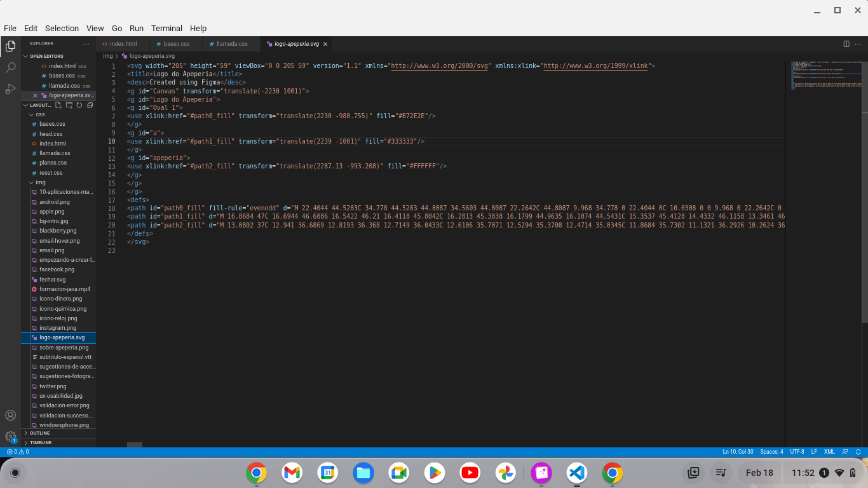Collapse the css folder

click(58, 114)
